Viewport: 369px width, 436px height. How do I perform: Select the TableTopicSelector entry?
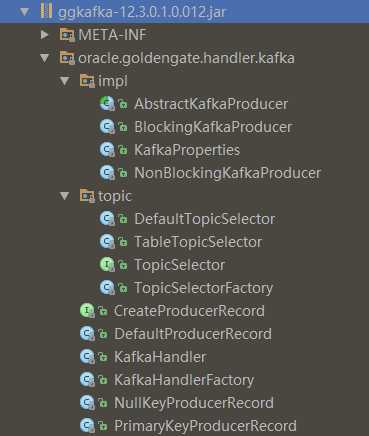(198, 242)
